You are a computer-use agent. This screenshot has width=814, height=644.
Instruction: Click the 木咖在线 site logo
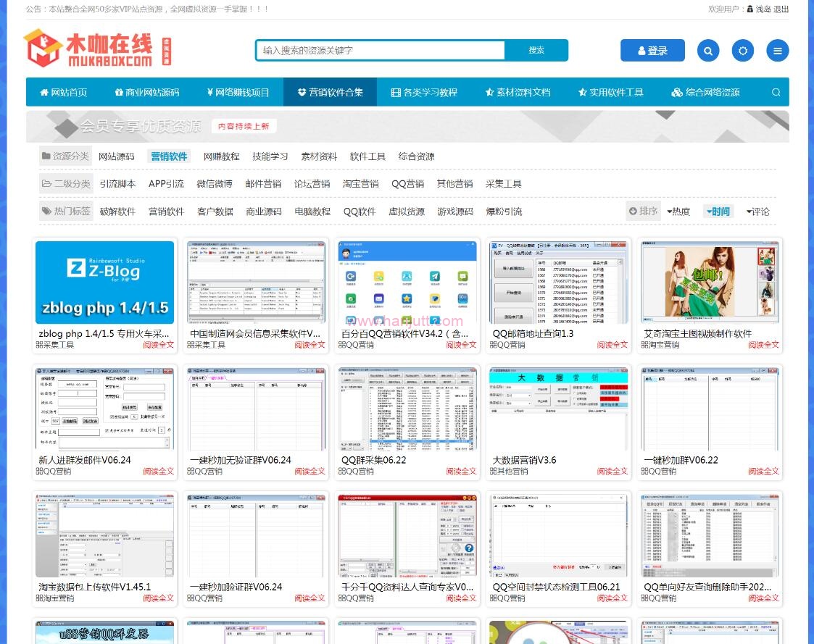(x=97, y=49)
